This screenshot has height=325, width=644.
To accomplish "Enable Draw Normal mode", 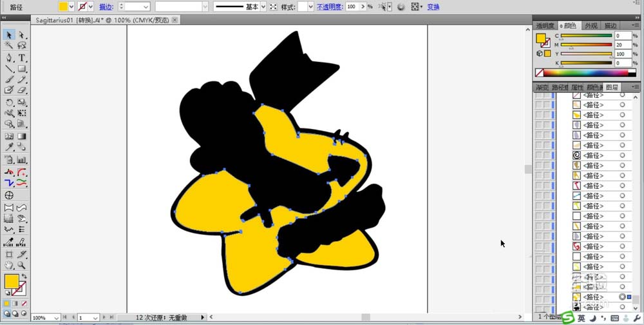I will [x=7, y=313].
